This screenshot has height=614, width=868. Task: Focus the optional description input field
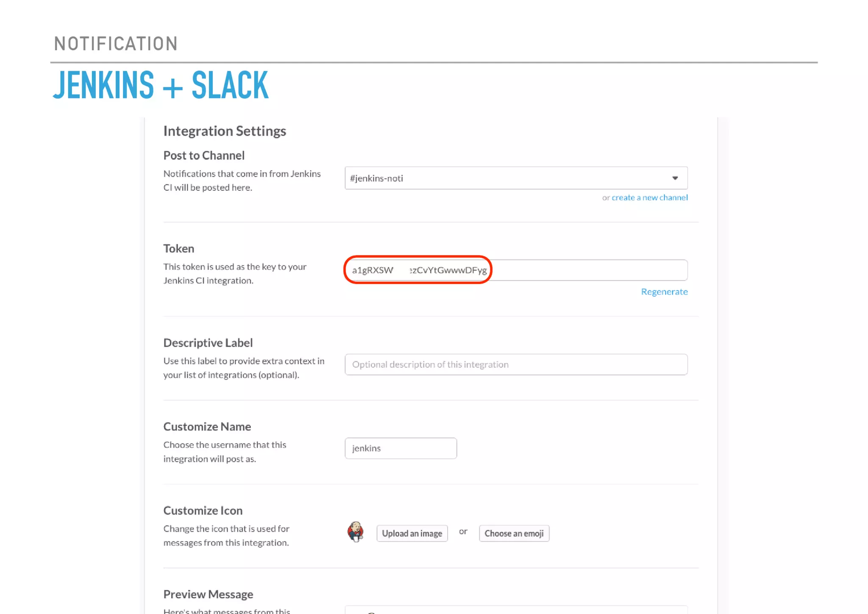pyautogui.click(x=515, y=365)
